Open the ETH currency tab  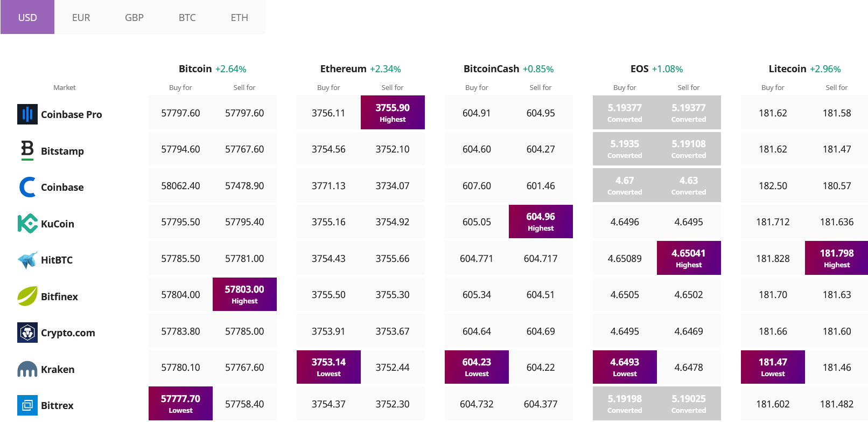tap(240, 17)
